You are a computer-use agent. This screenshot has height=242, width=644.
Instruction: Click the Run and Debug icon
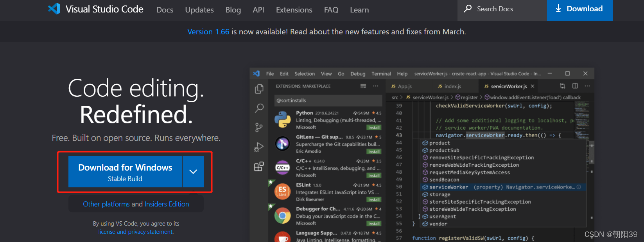pyautogui.click(x=259, y=147)
